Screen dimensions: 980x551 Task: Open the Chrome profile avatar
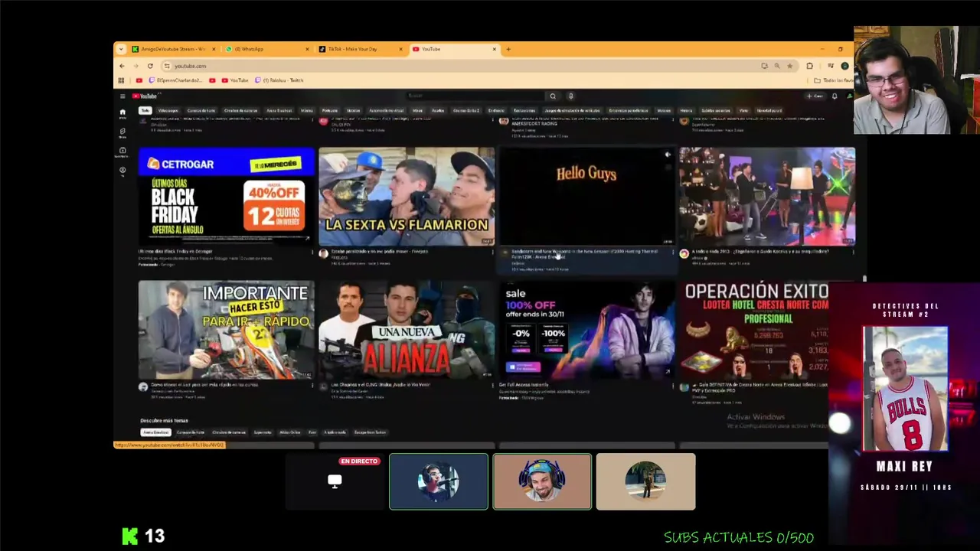tap(844, 66)
